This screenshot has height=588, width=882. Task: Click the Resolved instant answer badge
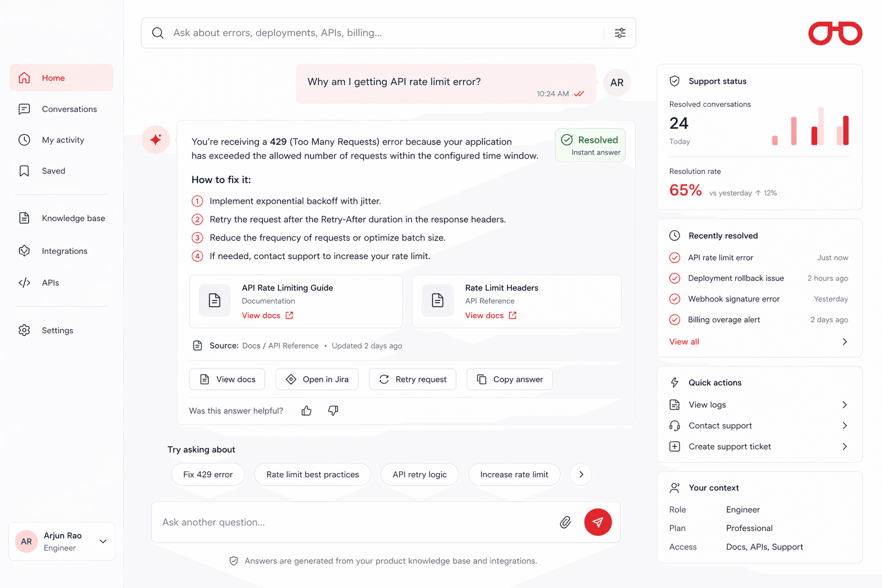pyautogui.click(x=590, y=145)
